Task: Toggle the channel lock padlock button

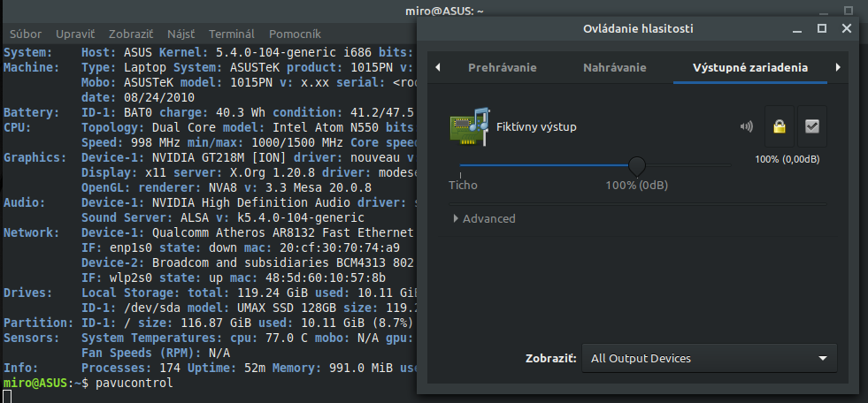Action: click(x=779, y=126)
